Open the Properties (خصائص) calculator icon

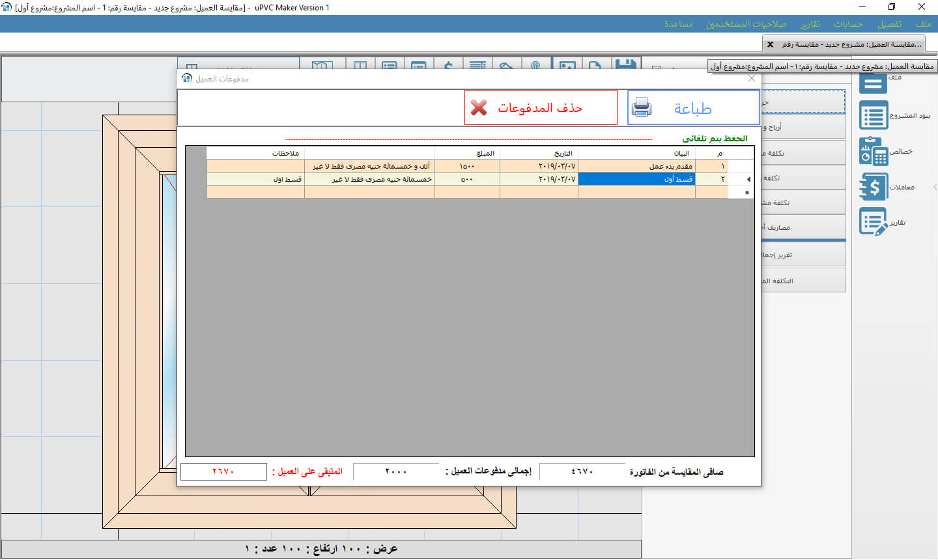click(873, 151)
